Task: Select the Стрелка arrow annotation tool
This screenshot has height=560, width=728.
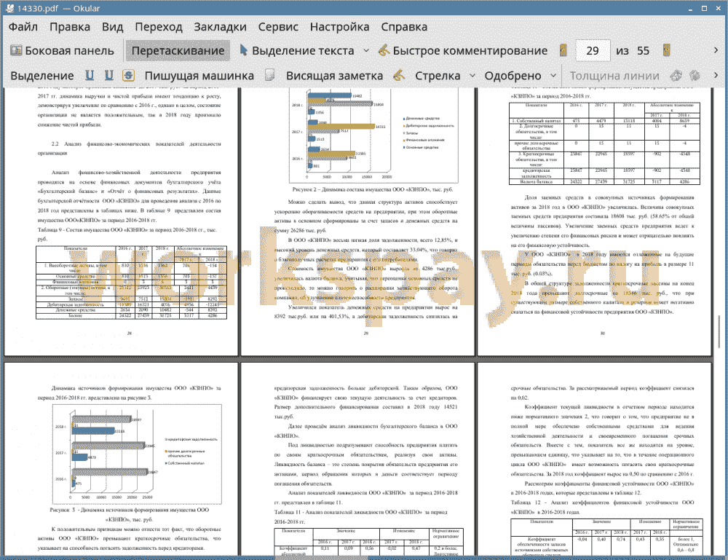Action: [438, 76]
